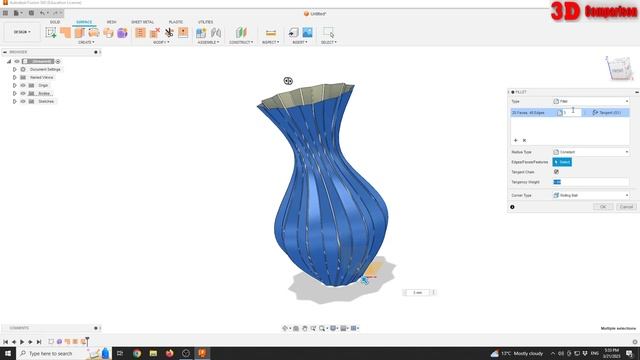Cancel the Fillet dialog
The width and height of the screenshot is (640, 360).
[626, 207]
